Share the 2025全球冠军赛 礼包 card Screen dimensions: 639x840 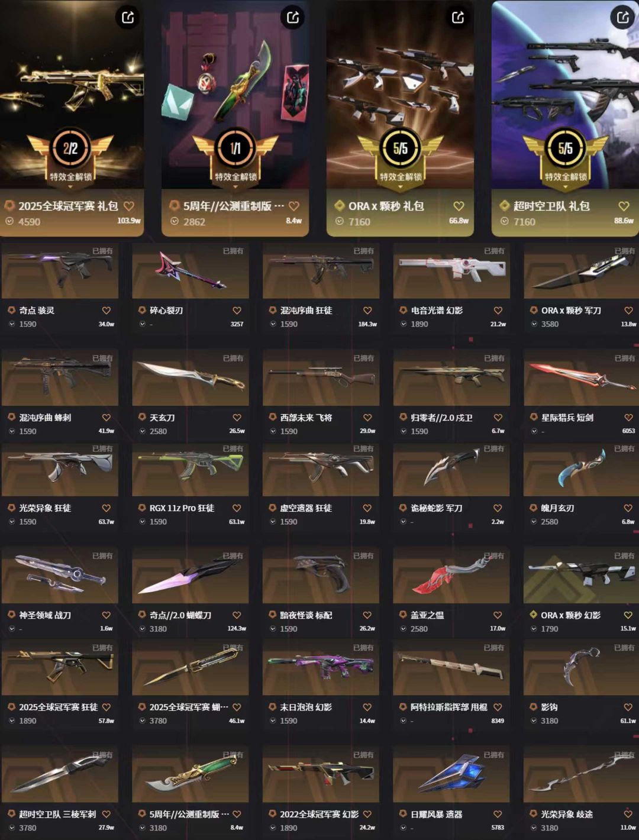(128, 17)
